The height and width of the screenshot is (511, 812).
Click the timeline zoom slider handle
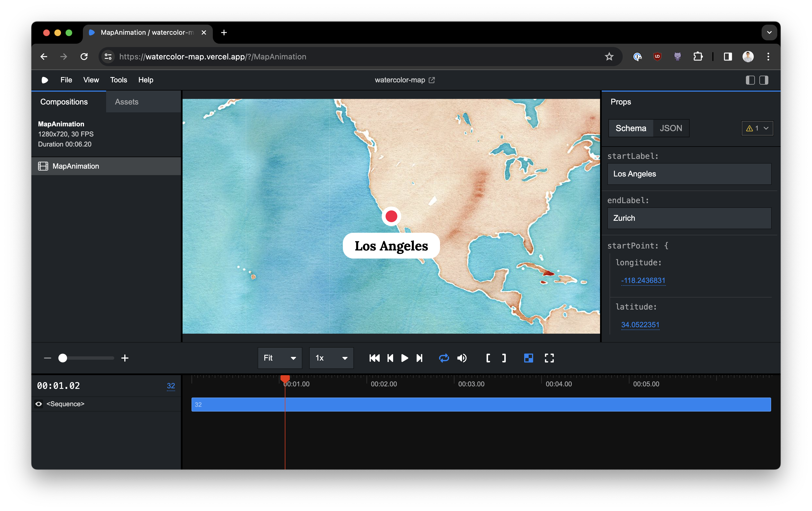pos(63,358)
